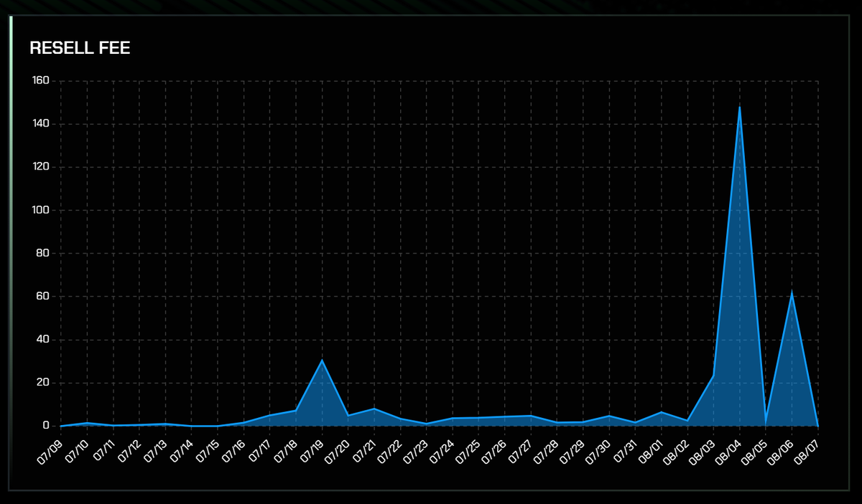Click the 120 y-axis value
This screenshot has width=862, height=504.
(x=40, y=167)
